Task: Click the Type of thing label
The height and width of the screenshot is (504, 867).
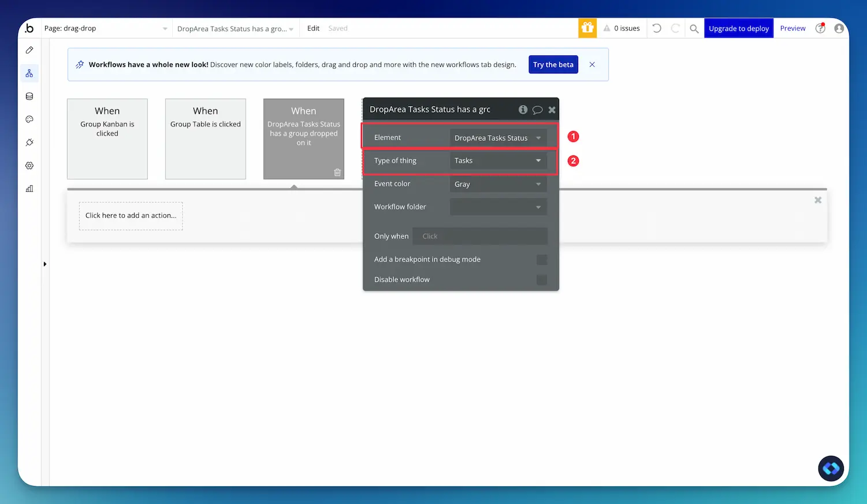Action: pyautogui.click(x=395, y=160)
